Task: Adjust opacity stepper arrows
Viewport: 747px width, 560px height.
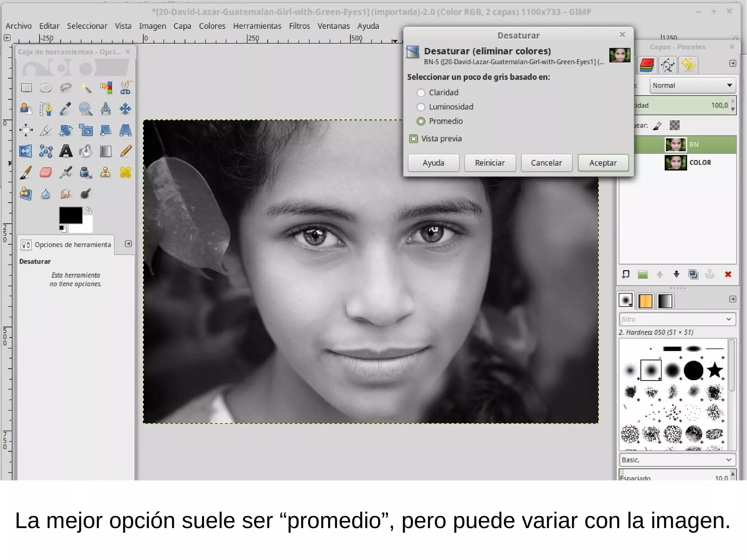Action: point(733,105)
